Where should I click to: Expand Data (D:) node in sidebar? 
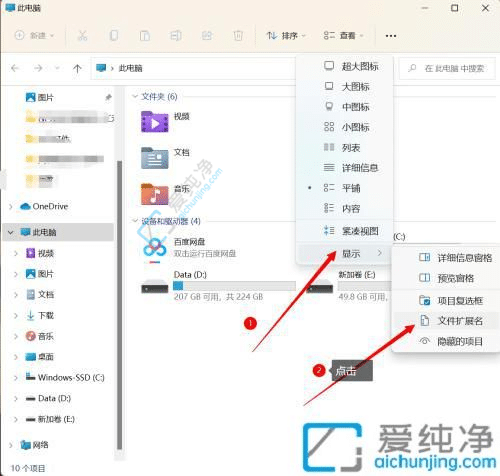coord(16,398)
